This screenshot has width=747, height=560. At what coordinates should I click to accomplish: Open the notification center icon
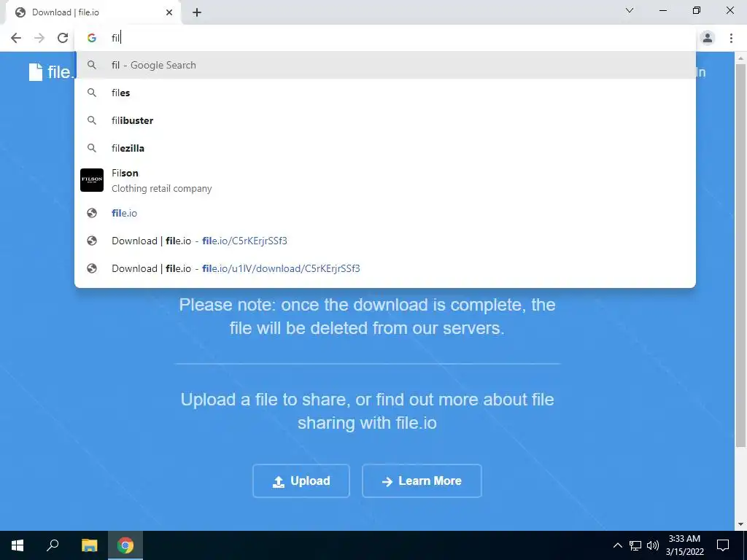pyautogui.click(x=723, y=545)
